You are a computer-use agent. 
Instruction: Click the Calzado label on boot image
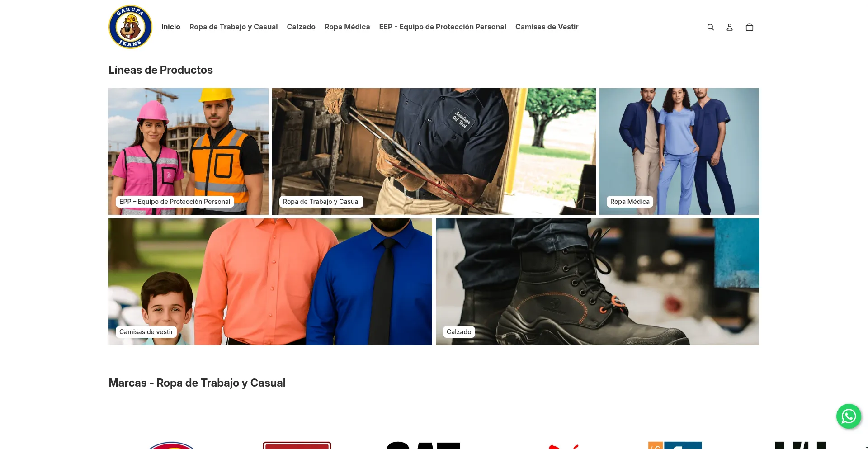click(459, 332)
